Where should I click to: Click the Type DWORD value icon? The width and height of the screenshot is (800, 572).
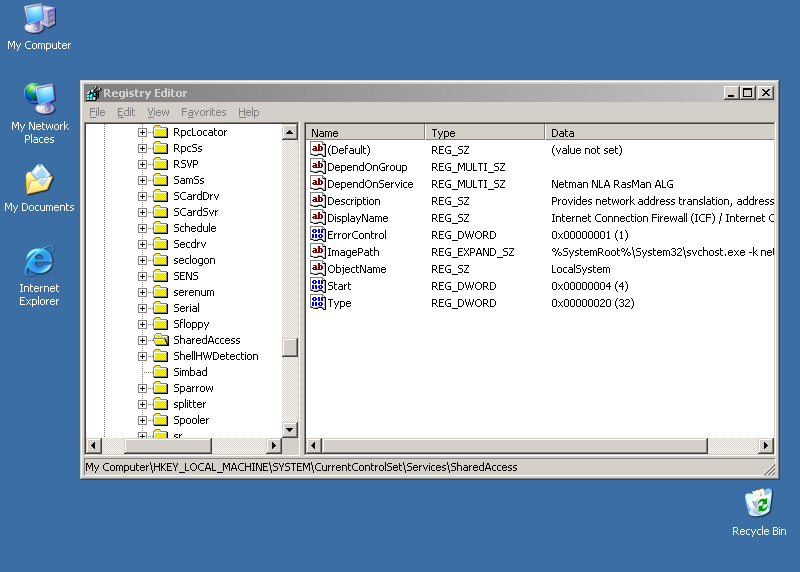click(x=317, y=303)
